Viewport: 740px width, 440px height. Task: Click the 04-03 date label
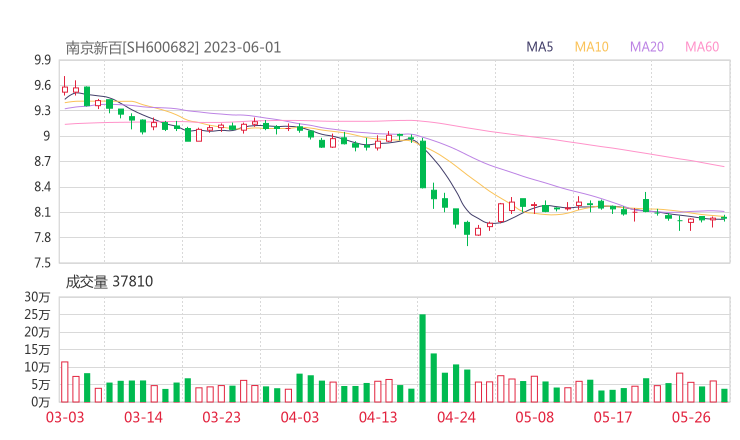coord(300,417)
